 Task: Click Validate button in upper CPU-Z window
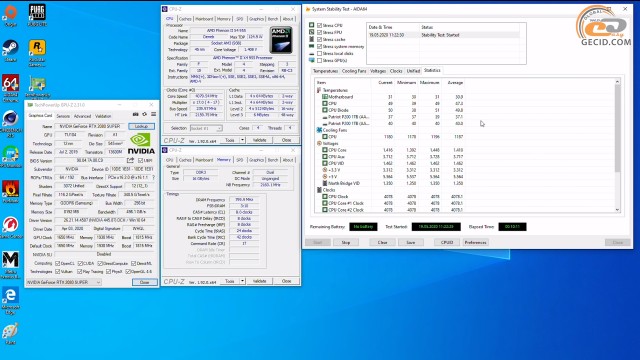pyautogui.click(x=259, y=140)
